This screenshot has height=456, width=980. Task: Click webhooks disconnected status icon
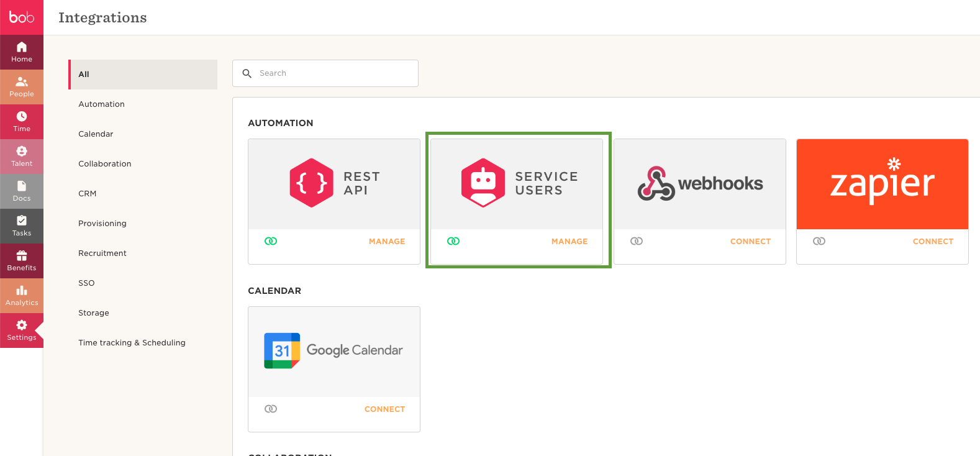click(x=637, y=241)
